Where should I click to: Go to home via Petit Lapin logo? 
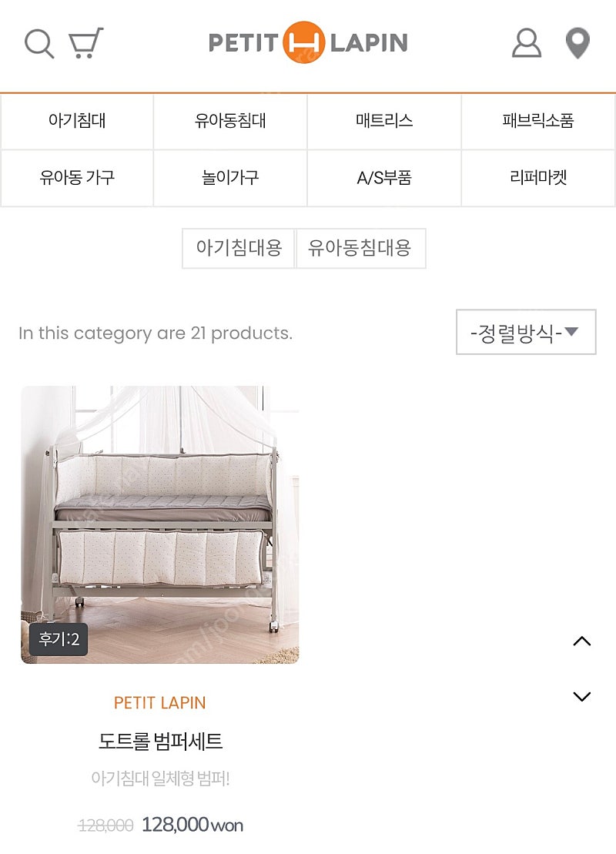308,43
